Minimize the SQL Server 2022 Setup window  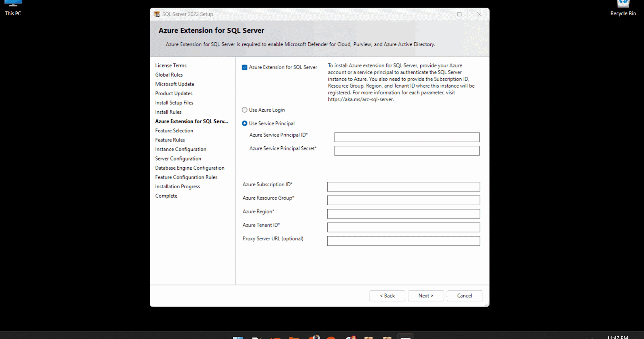(x=440, y=14)
